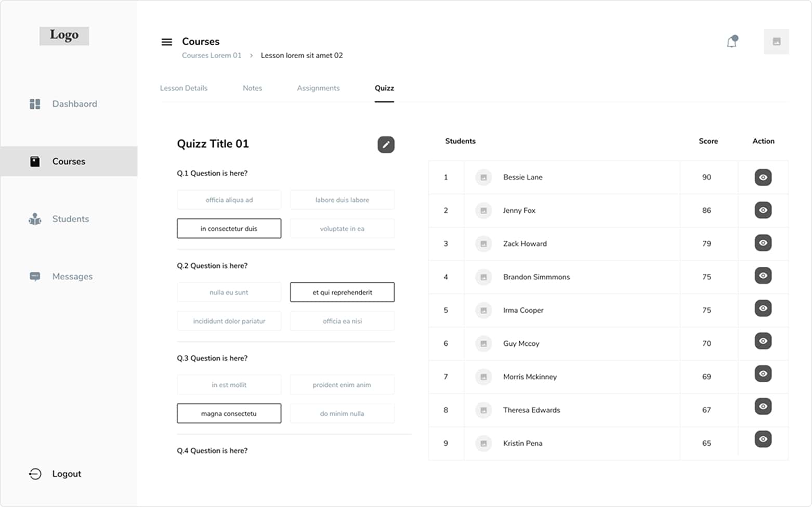The image size is (812, 507).
Task: Open the hamburger navigation menu
Action: pos(166,42)
